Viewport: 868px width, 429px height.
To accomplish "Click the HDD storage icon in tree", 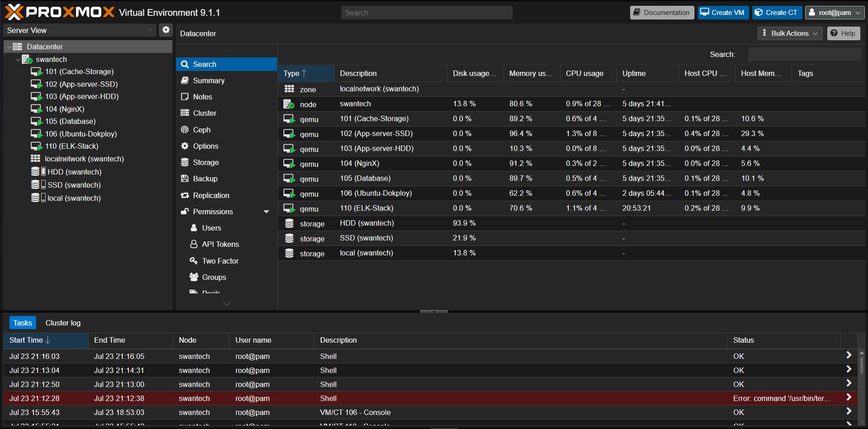I will (38, 172).
